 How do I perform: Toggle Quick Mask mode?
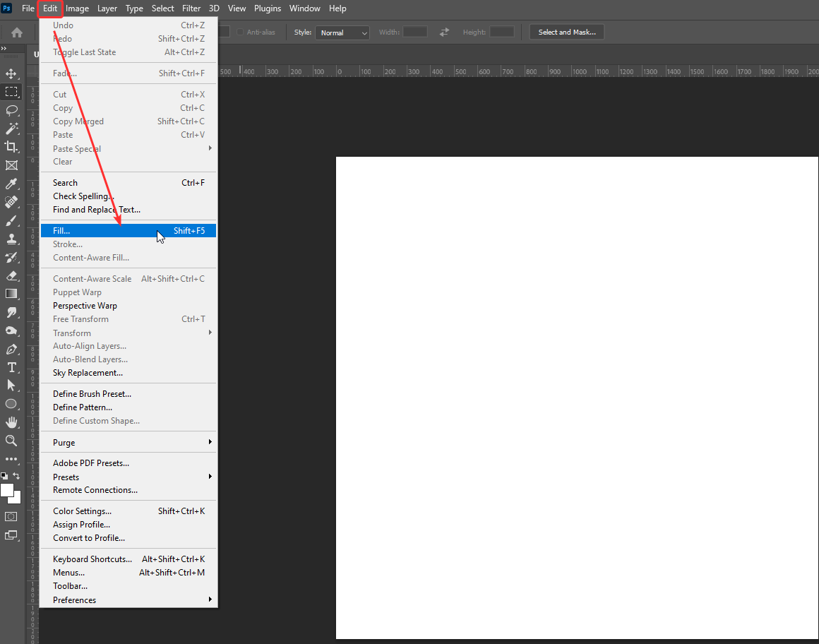pos(11,517)
